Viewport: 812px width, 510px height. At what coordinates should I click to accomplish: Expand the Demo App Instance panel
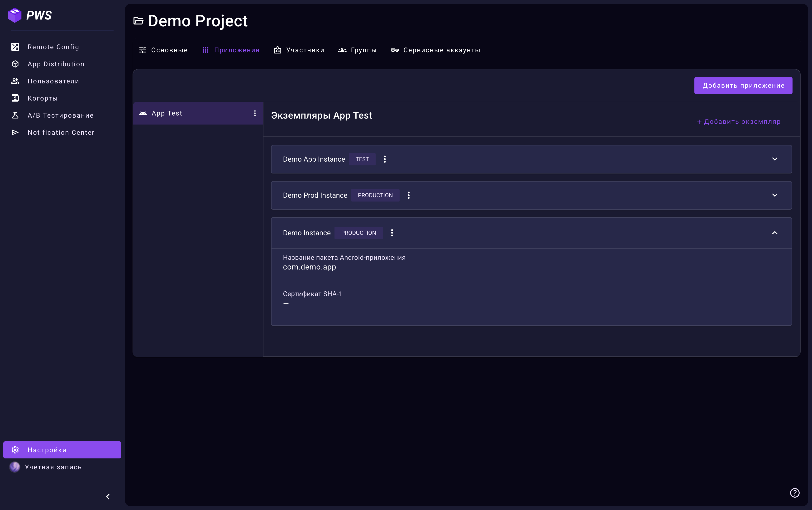[x=775, y=159]
